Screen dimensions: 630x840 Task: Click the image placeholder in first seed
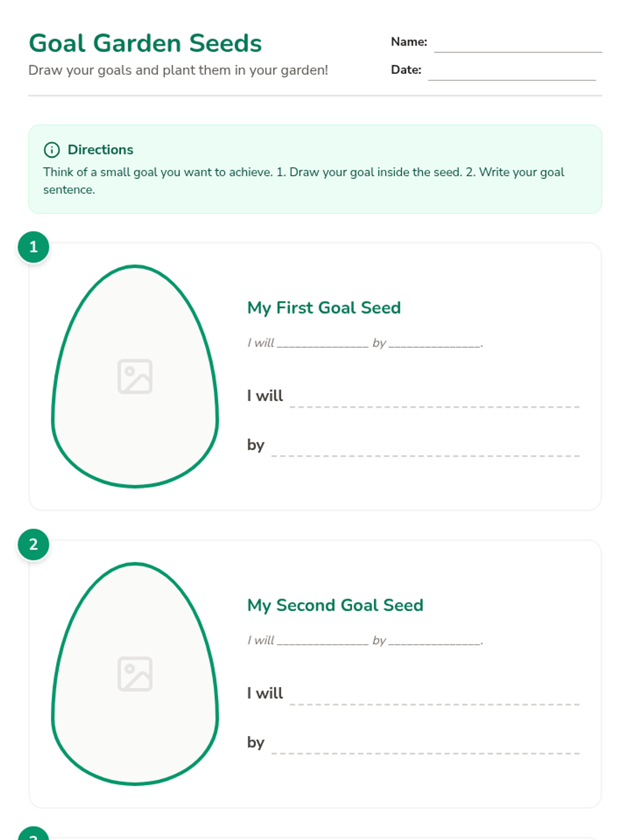135,376
